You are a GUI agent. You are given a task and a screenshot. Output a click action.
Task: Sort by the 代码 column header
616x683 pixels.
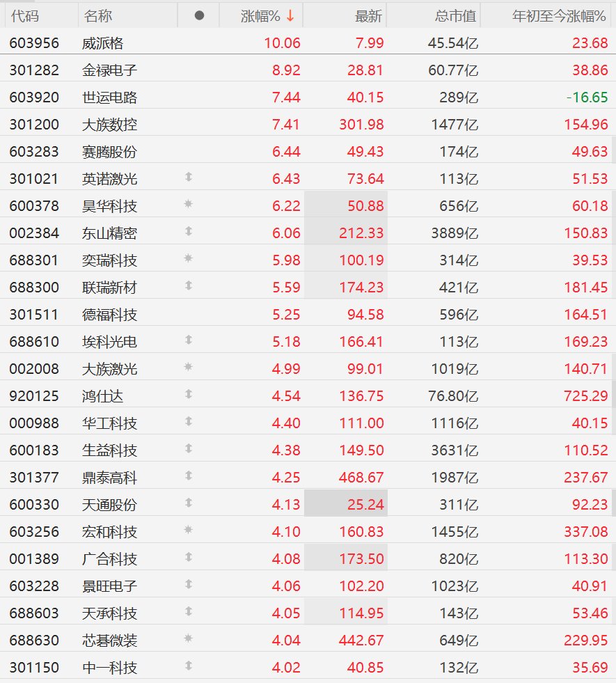click(x=25, y=16)
